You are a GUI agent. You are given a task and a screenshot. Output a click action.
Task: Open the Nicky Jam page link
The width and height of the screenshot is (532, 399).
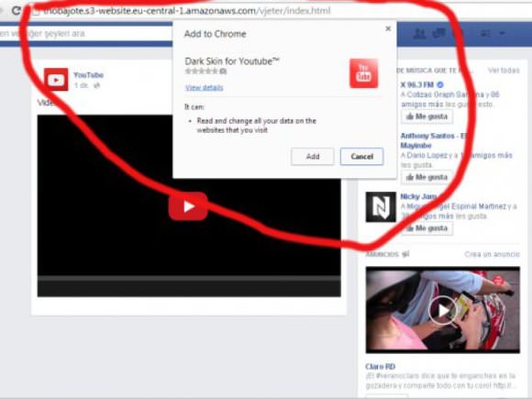(x=418, y=196)
